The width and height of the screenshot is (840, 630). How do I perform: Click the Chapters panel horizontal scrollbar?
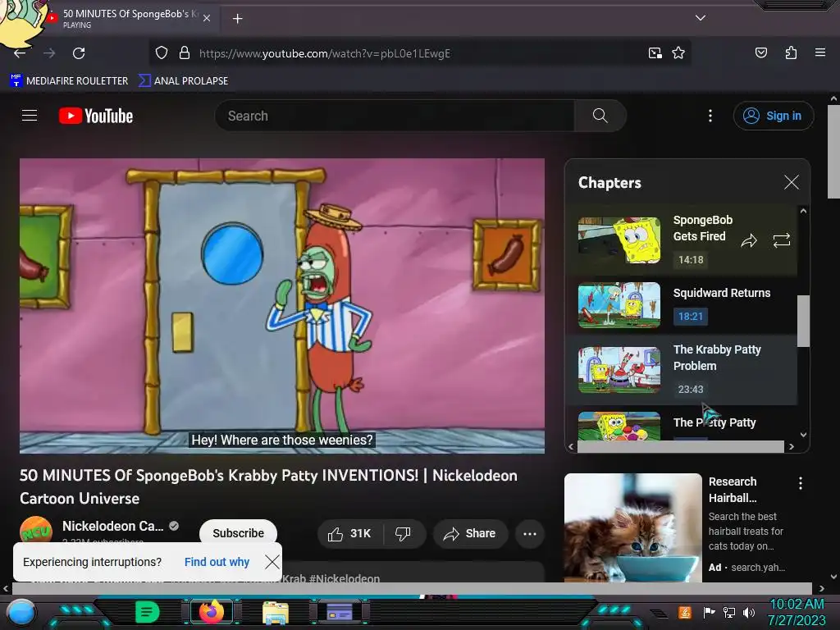680,446
